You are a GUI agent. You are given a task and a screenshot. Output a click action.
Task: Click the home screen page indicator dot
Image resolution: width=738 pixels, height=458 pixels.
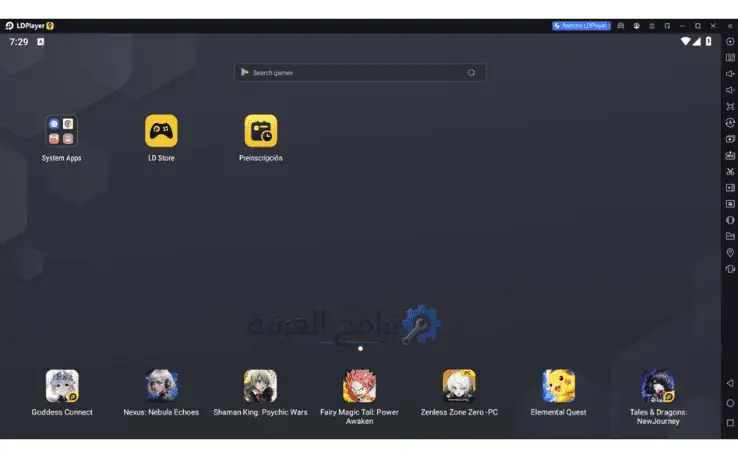click(360, 348)
